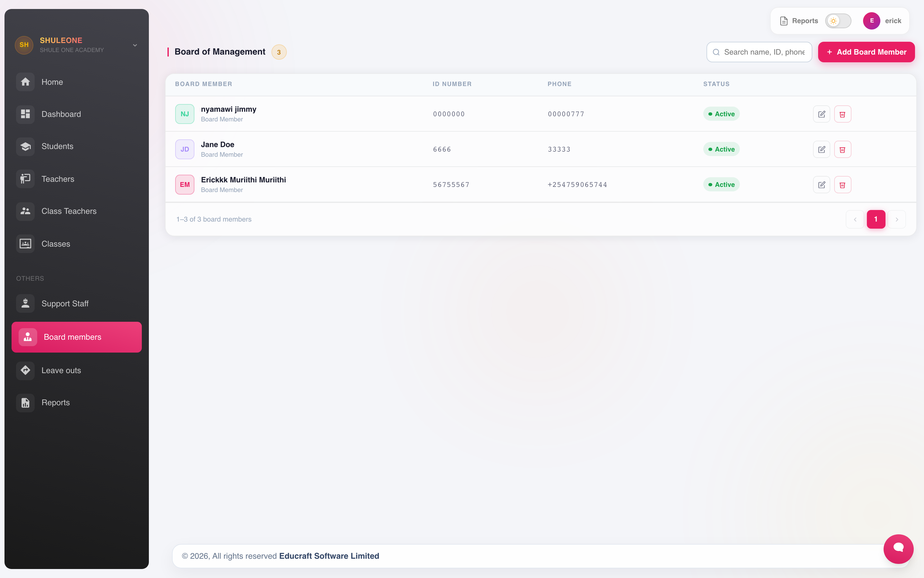Toggle the light/dark theme switch
924x578 pixels.
pyautogui.click(x=838, y=21)
